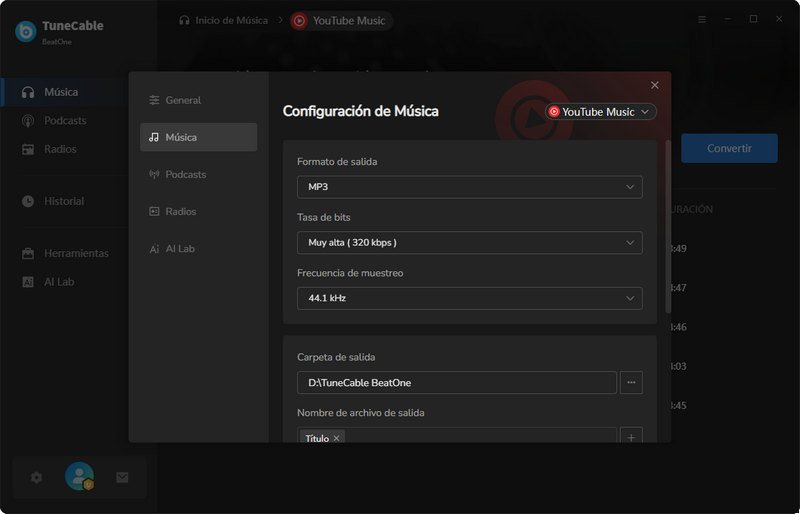800x514 pixels.
Task: Open the Tasa de bits dropdown
Action: pos(469,242)
